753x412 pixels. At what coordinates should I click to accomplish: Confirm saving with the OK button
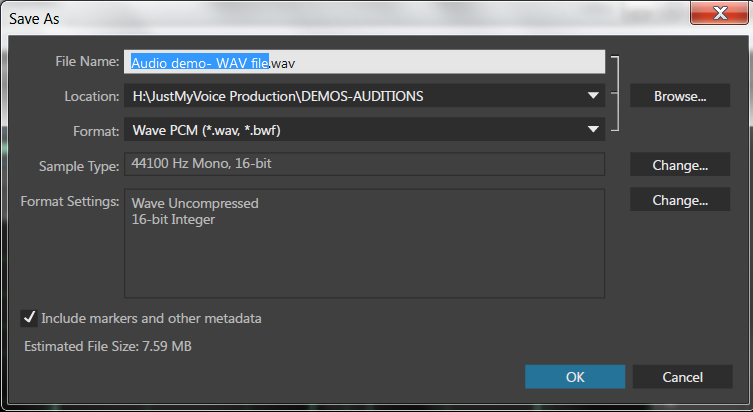575,376
